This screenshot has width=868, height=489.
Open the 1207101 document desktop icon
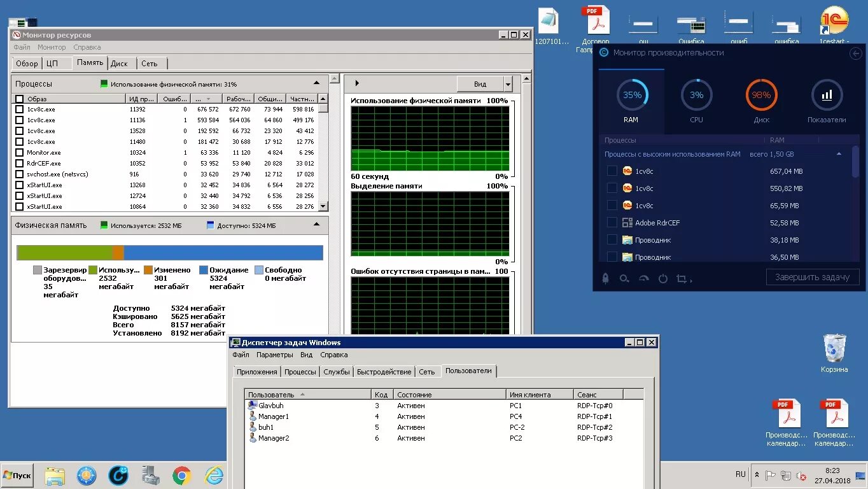click(x=549, y=20)
